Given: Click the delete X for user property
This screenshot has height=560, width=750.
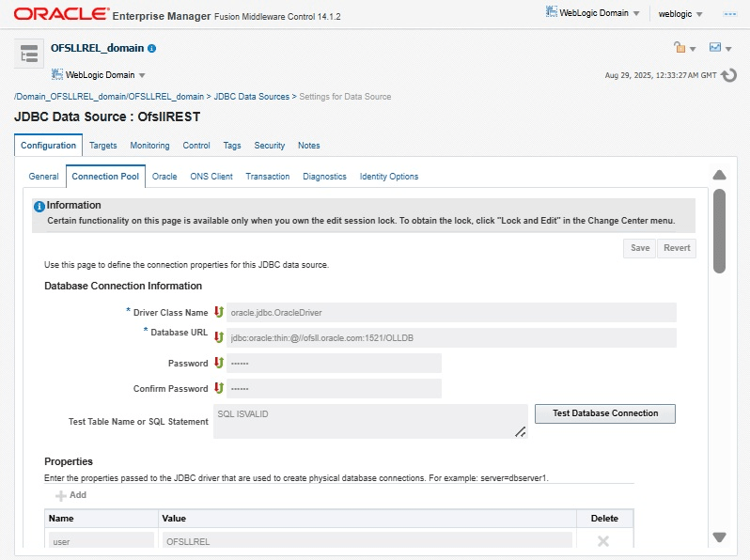Looking at the screenshot, I should [603, 541].
